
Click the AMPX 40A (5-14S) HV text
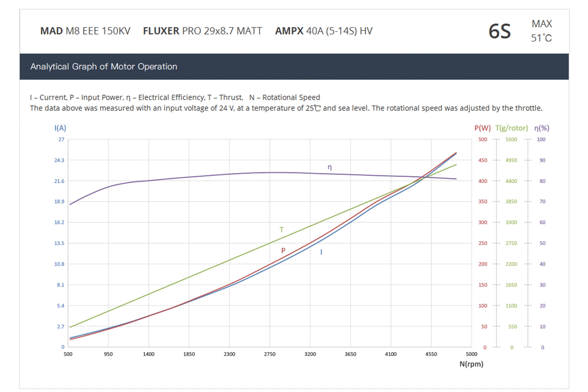point(323,31)
